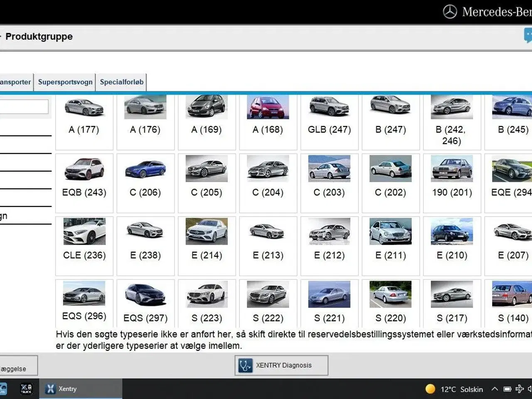This screenshot has width=532, height=399.
Task: Select the S (220) model
Action: (391, 303)
